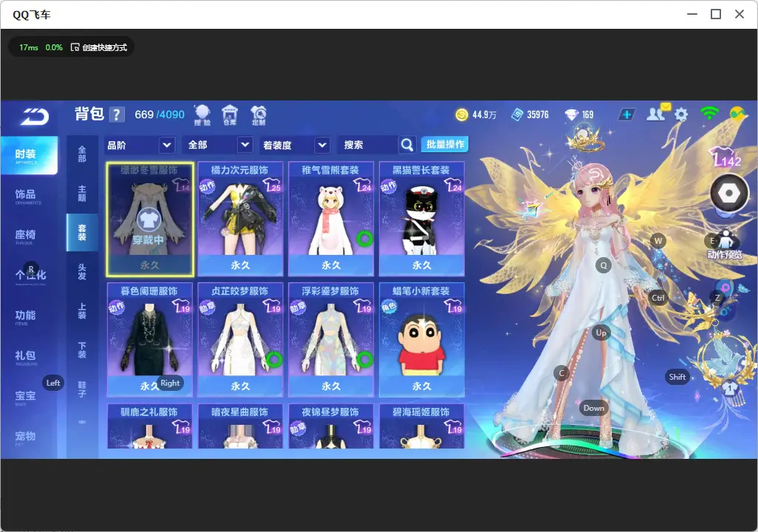758x532 pixels.
Task: Select the 稚气雪熊套装 outfit card
Action: tap(331, 219)
